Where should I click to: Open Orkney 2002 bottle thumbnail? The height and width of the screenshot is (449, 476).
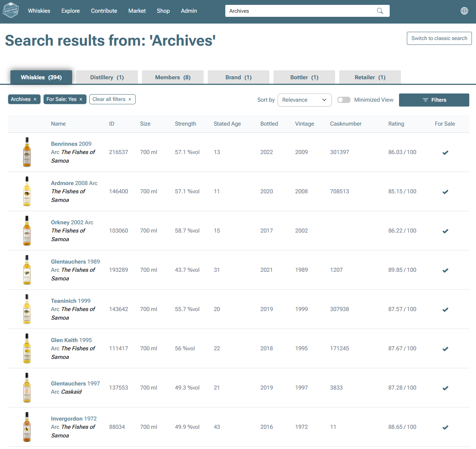pos(27,231)
